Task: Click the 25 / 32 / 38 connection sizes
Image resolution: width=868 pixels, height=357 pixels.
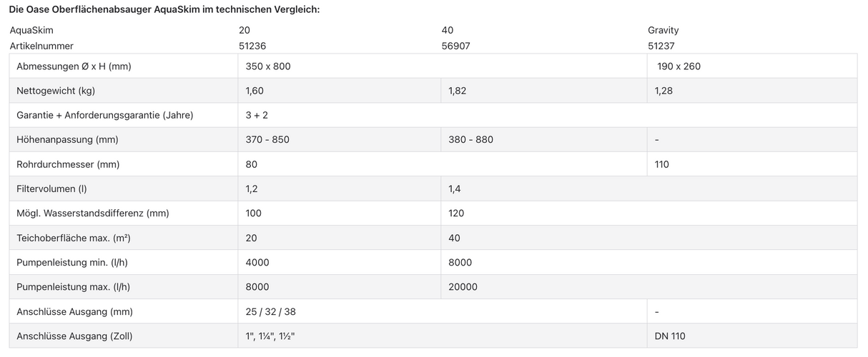Action: point(271,311)
